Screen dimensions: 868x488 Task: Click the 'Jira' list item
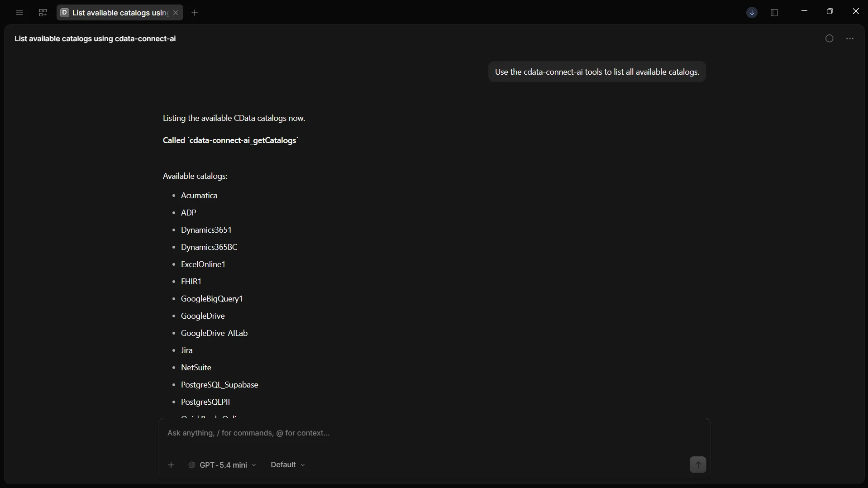tap(187, 351)
